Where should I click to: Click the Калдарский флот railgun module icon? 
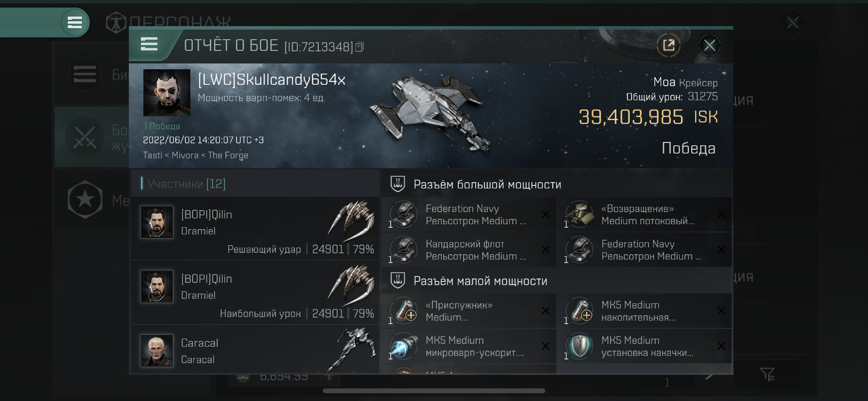(404, 249)
